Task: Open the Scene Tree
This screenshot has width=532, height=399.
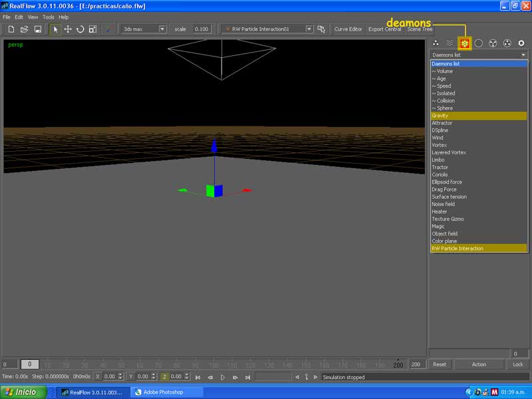Action: click(x=420, y=29)
